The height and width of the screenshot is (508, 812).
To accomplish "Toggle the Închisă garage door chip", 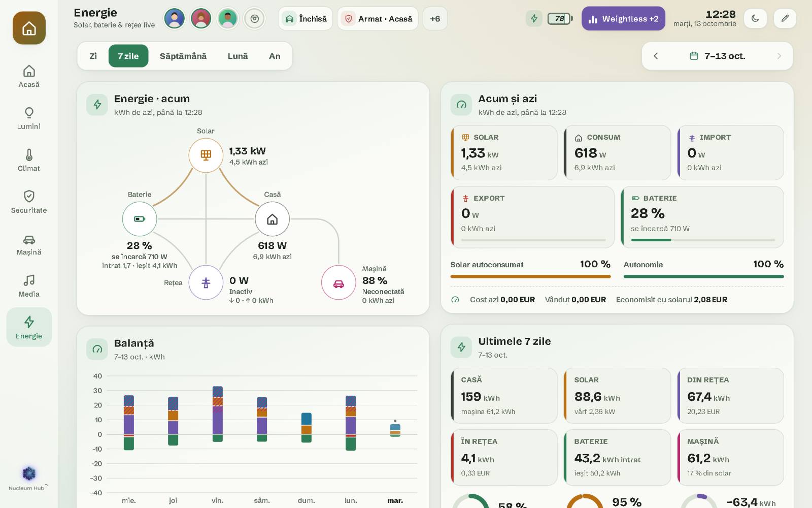I will coord(306,19).
